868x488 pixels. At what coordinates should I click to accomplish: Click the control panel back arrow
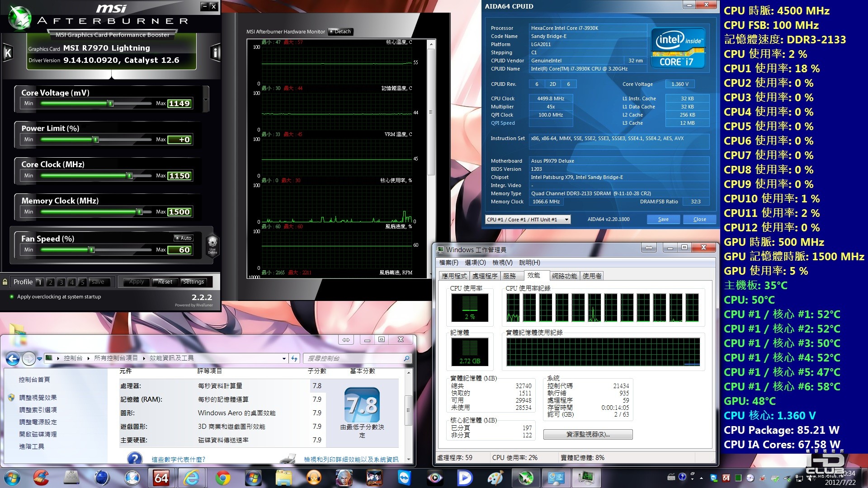(13, 359)
